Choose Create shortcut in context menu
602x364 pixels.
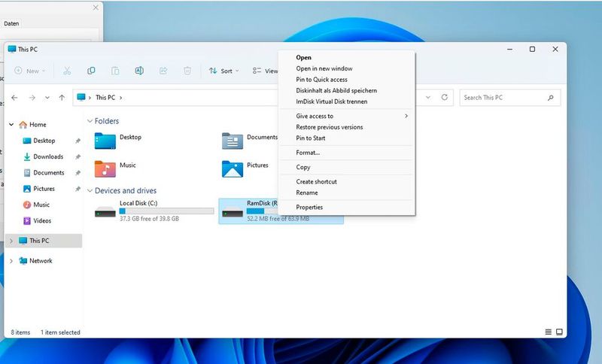point(316,182)
